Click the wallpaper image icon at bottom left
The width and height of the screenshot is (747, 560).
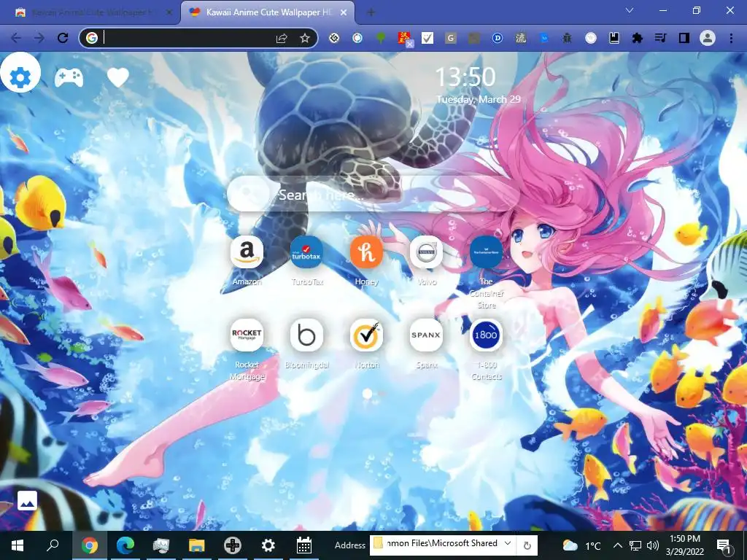click(27, 500)
